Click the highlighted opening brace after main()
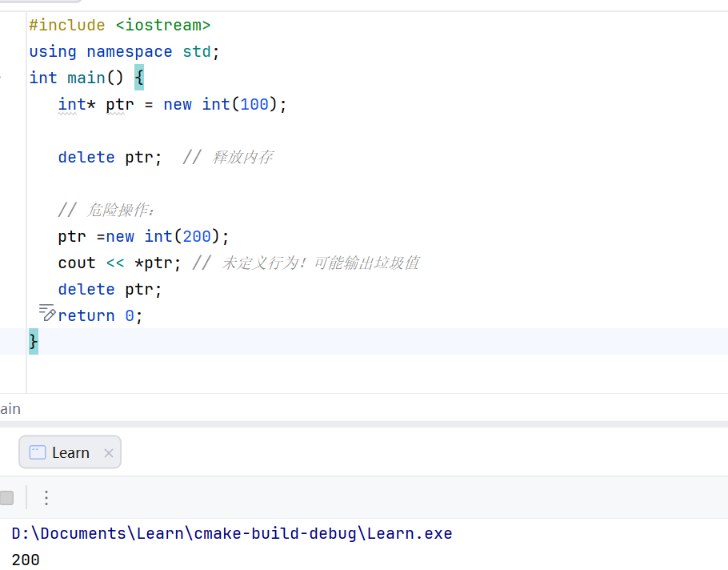Viewport: 728px width, 570px height. pos(139,78)
